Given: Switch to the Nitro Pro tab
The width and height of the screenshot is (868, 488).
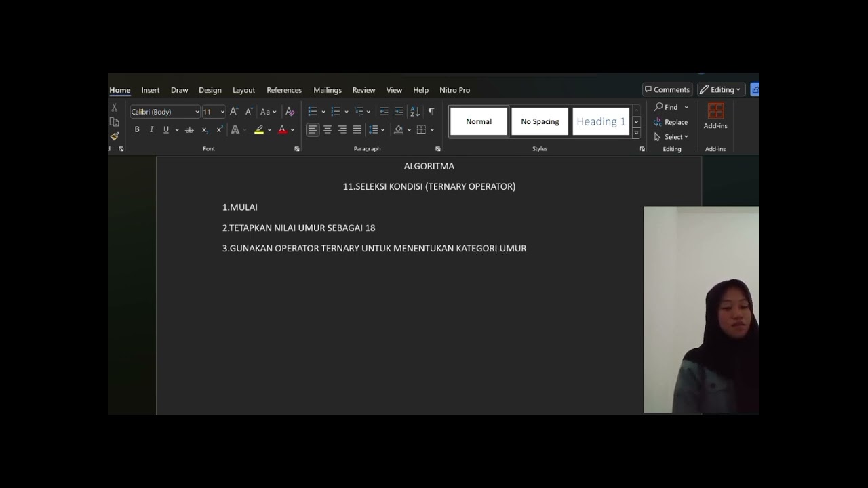Looking at the screenshot, I should tap(454, 90).
